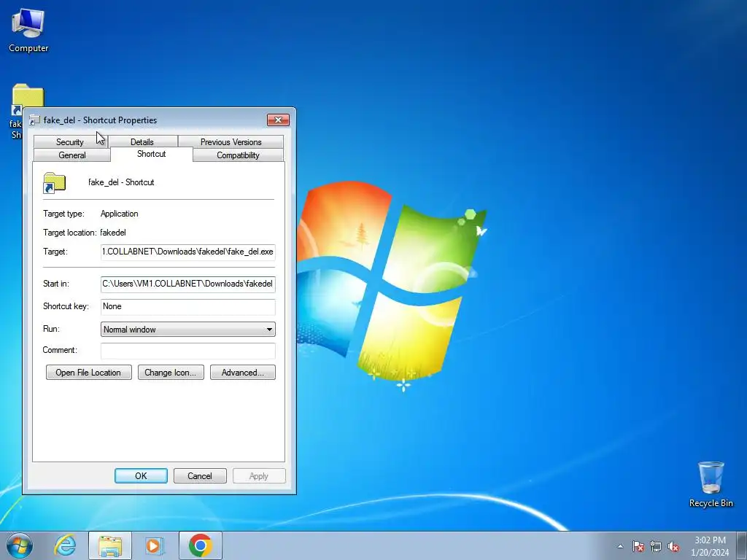This screenshot has height=560, width=747.
Task: Click the 'Target type:' label
Action: 63,214
